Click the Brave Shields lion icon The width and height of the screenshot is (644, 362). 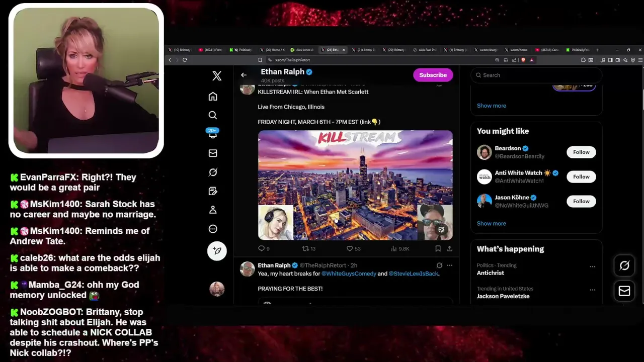coord(523,60)
